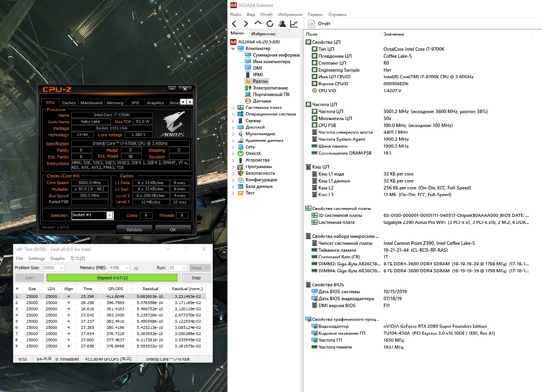
Task: Go back using AIDA64 toolbar left arrow
Action: (x=234, y=24)
